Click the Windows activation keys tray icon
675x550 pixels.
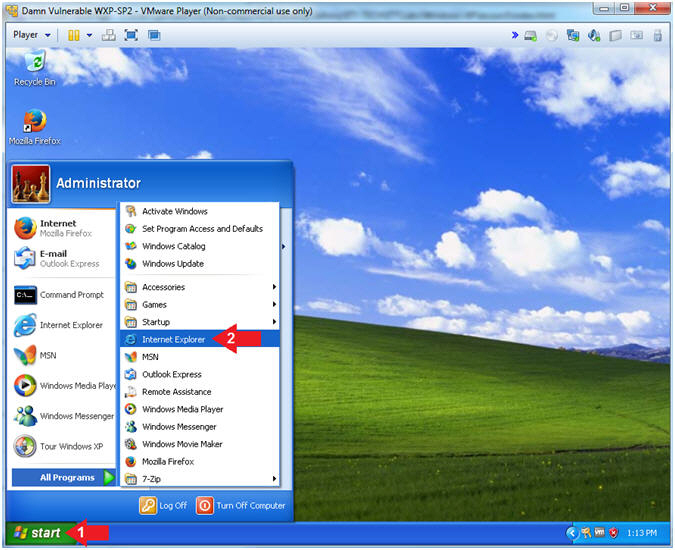(586, 533)
